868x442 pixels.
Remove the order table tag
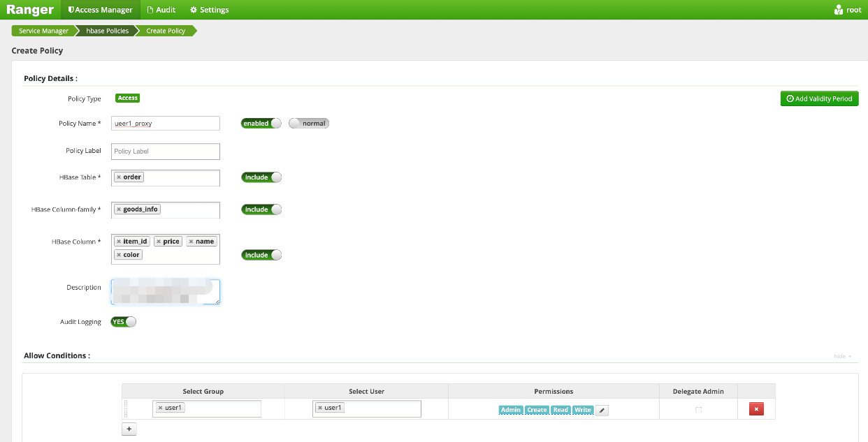[x=119, y=177]
